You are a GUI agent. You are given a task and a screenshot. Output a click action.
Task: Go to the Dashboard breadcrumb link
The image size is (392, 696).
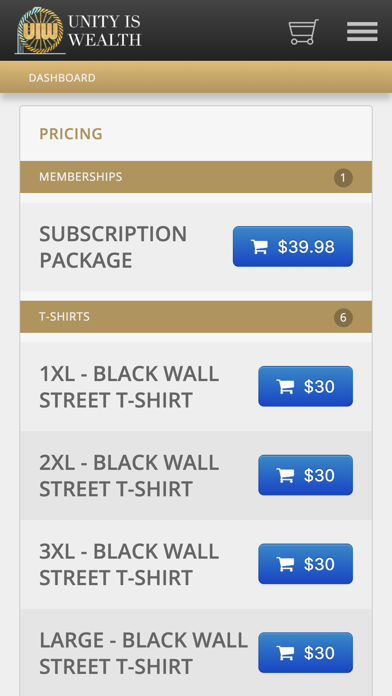pos(62,78)
